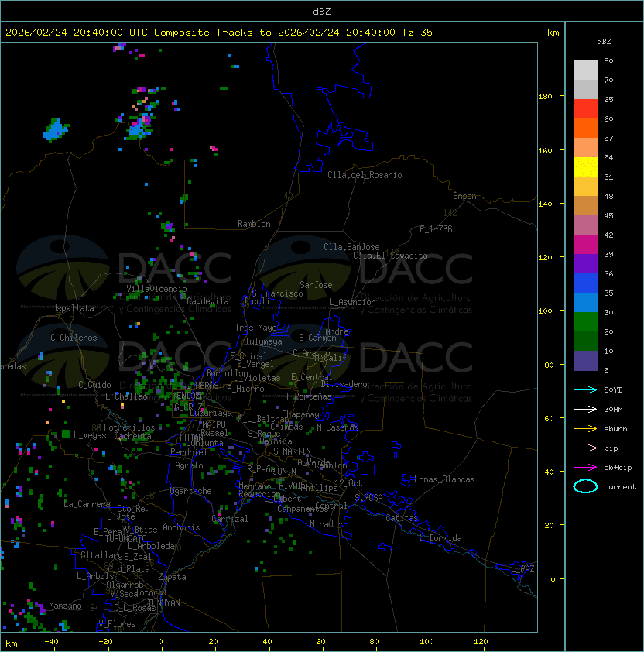Click the 'Tz 35' threshold text in header

pos(417,33)
